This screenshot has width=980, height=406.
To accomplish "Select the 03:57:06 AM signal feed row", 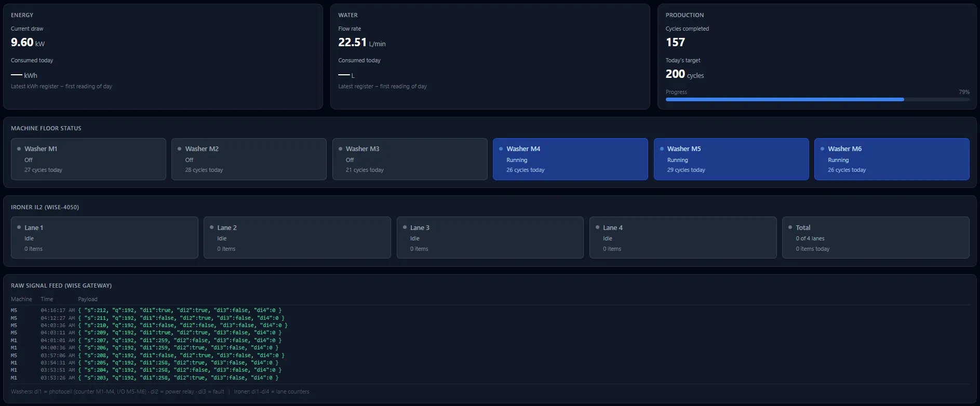I will pyautogui.click(x=490, y=356).
